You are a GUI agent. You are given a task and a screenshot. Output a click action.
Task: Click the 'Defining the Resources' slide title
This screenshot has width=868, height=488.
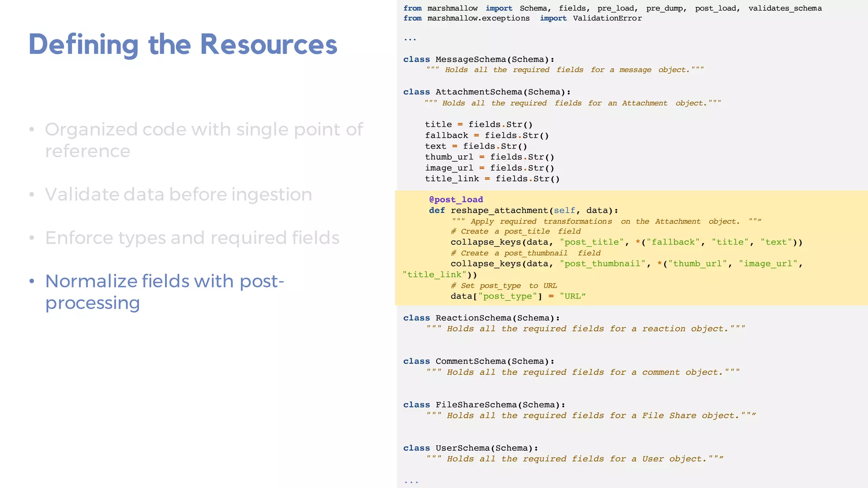[x=183, y=45]
